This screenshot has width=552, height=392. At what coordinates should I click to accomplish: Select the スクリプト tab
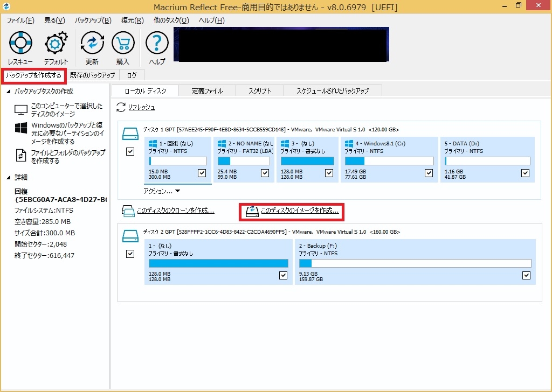click(x=260, y=90)
